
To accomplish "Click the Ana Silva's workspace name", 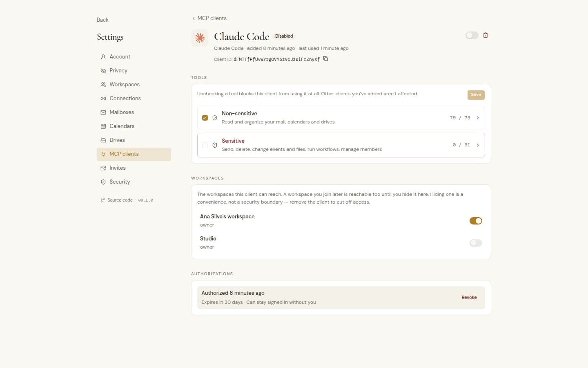I will point(227,217).
